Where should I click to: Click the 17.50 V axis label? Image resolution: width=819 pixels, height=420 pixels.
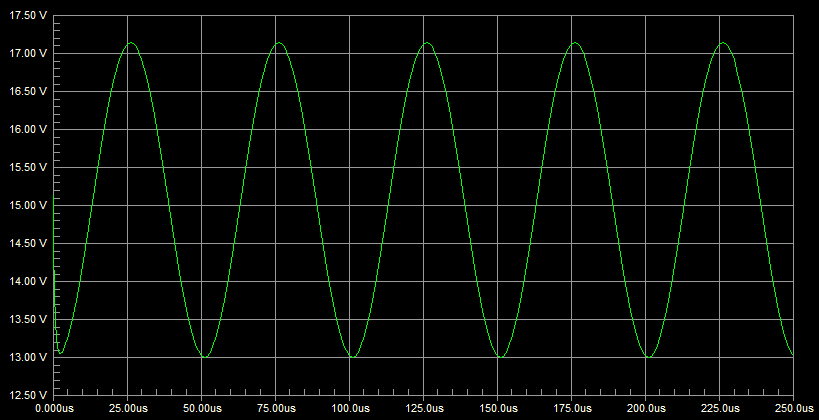[28, 16]
